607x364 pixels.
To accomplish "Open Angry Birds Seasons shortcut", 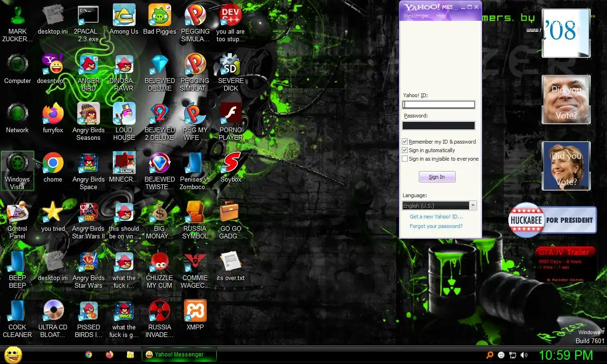I will (88, 122).
